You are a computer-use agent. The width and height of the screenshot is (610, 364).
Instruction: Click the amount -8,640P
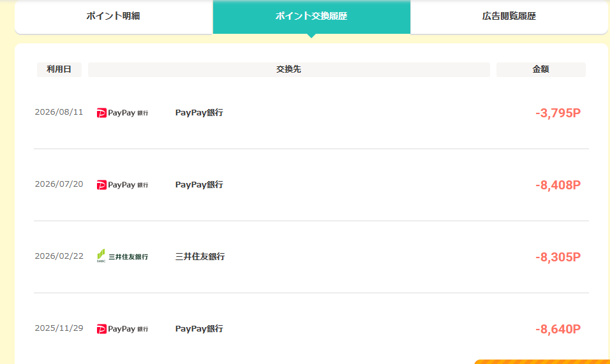pos(558,329)
